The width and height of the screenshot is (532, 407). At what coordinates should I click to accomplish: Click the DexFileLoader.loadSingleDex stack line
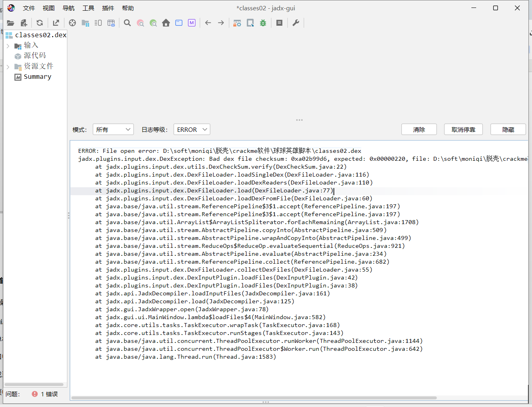pyautogui.click(x=232, y=175)
